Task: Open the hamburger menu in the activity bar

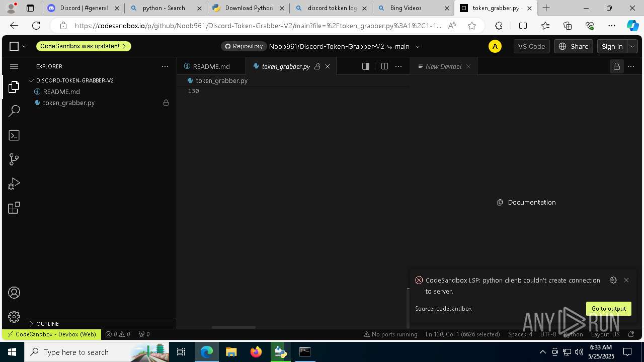Action: point(14,66)
